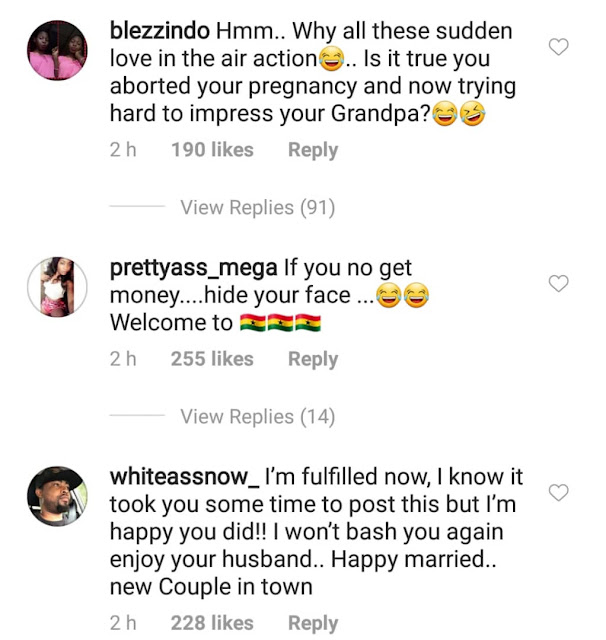This screenshot has height=640, width=606.
Task: Click the Ghana flag emojis
Action: tap(280, 322)
